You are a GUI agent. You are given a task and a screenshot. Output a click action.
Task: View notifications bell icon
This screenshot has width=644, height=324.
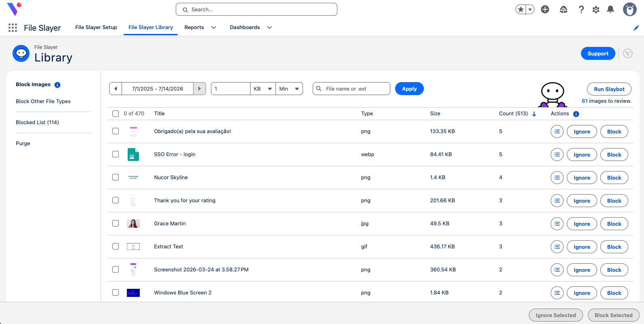click(610, 9)
